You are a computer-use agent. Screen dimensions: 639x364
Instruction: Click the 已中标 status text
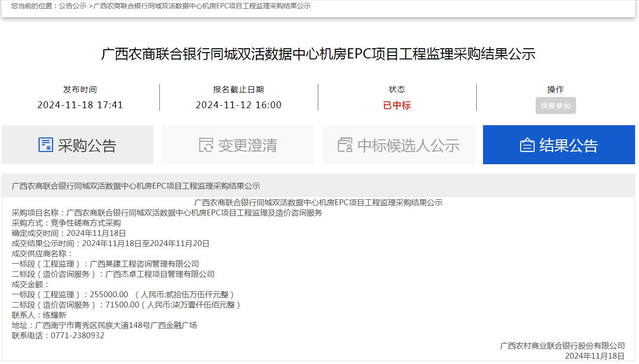click(x=397, y=105)
